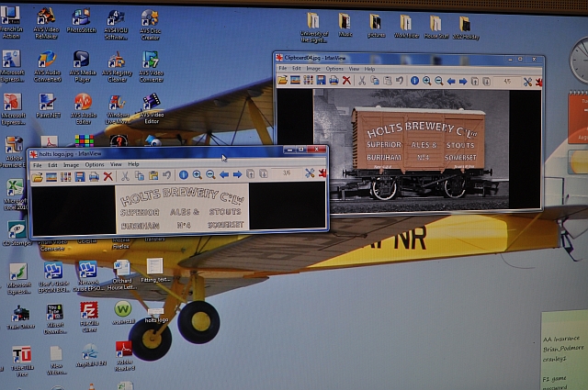Click Zoom Out icon in holts logo.jpg window
Screen dimensions: 588x390
coord(210,174)
